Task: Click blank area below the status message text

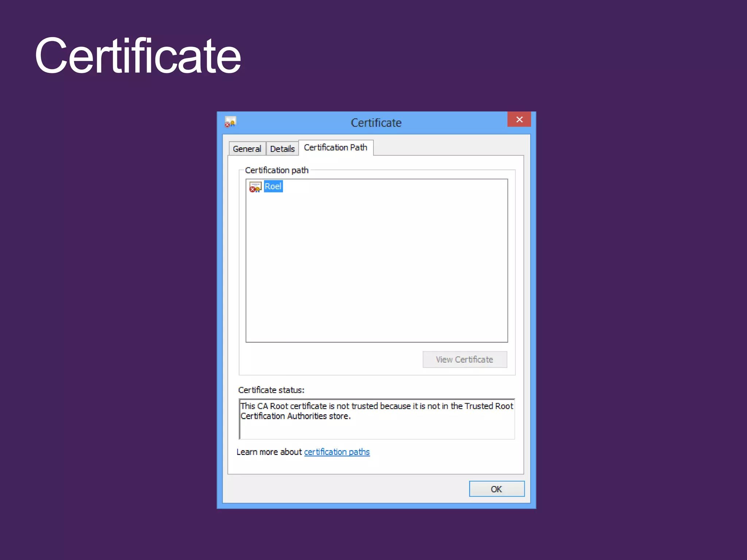Action: click(x=376, y=431)
